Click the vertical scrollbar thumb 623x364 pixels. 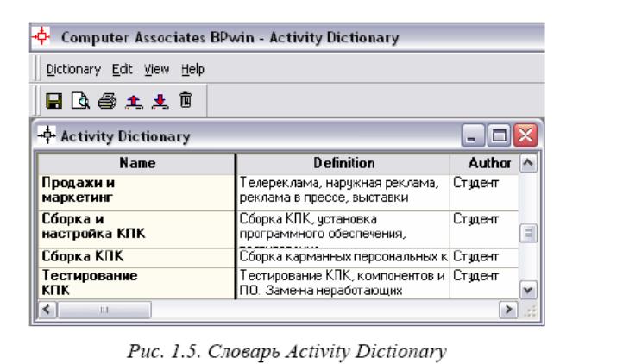click(x=528, y=233)
